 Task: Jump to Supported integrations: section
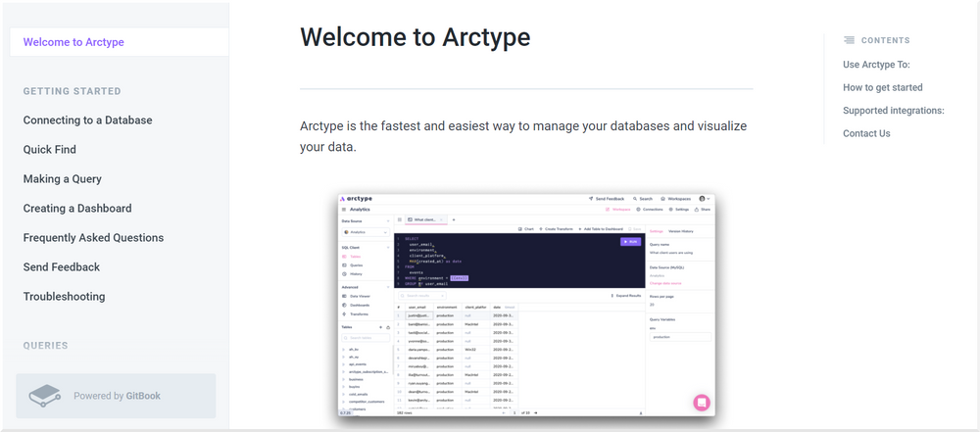tap(893, 111)
